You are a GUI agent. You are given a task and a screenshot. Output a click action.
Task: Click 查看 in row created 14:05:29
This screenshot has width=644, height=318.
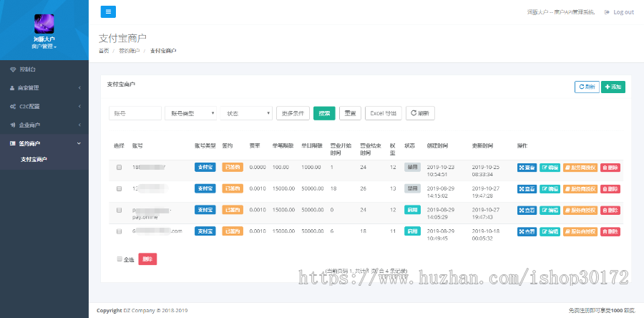pos(527,211)
